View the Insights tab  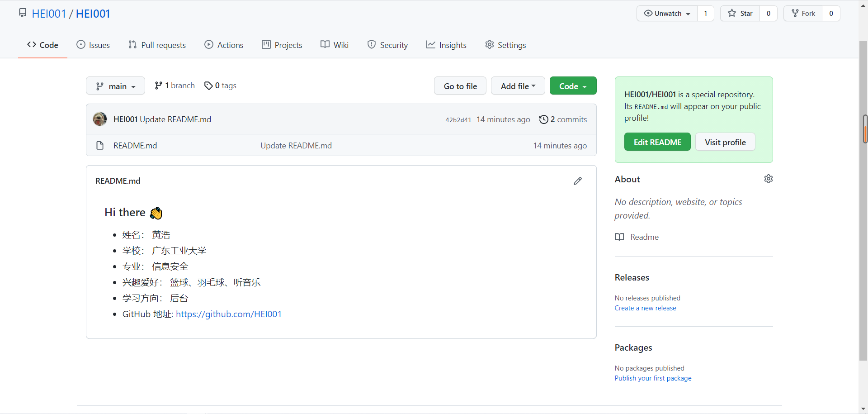point(446,45)
